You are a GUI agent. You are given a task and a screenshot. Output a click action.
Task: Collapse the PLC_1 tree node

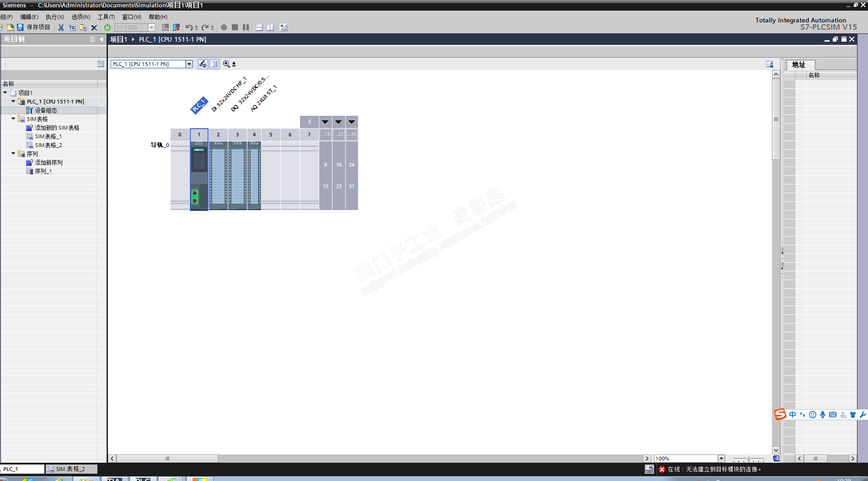coord(13,101)
